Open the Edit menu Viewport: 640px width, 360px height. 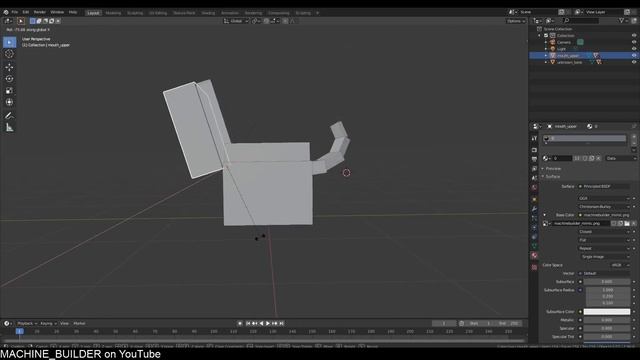(26, 12)
